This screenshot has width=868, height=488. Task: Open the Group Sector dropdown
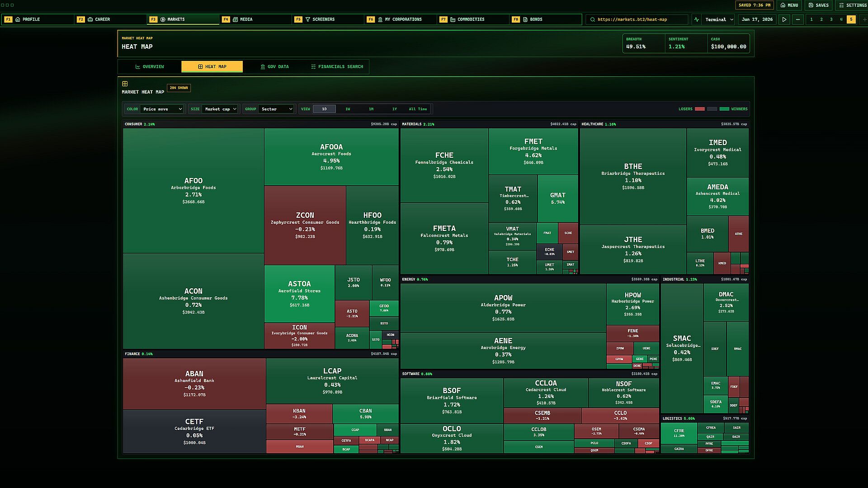[x=276, y=109]
